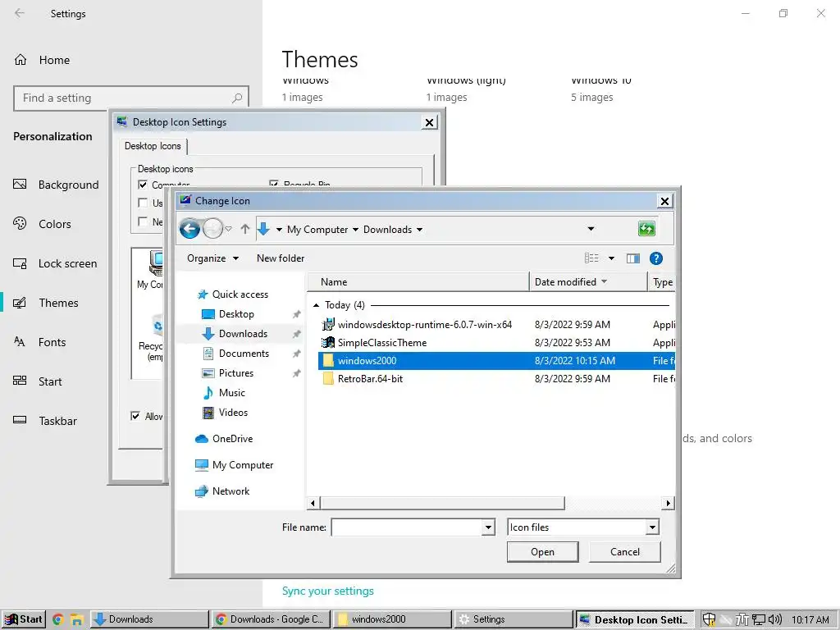Open Documents in the navigation pane
This screenshot has height=630, width=840.
pos(244,354)
